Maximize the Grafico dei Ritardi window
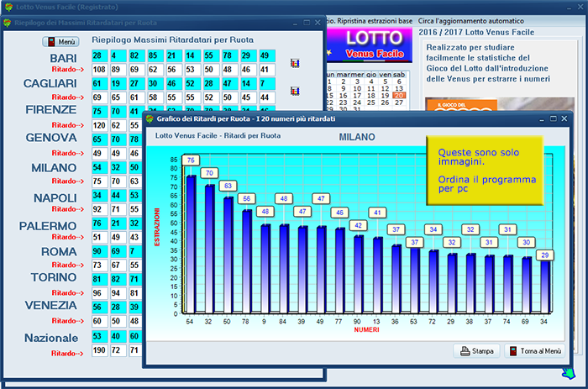 pos(553,118)
